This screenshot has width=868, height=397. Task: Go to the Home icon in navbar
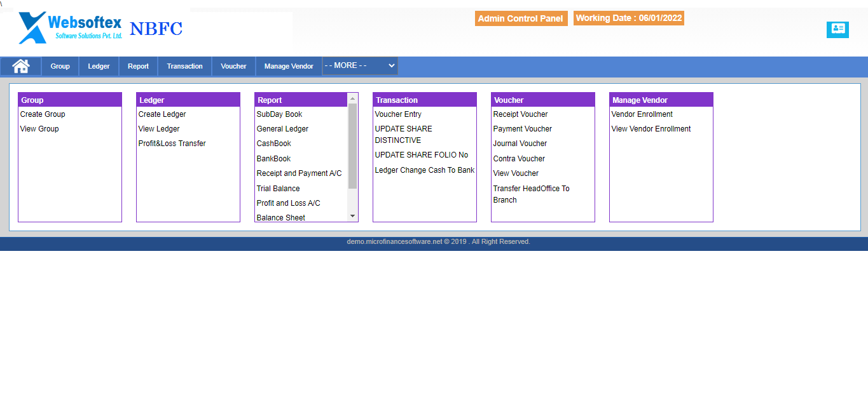point(21,66)
